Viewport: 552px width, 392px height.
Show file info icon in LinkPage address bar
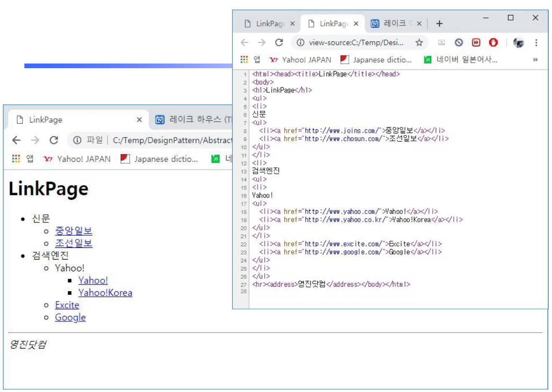[77, 140]
